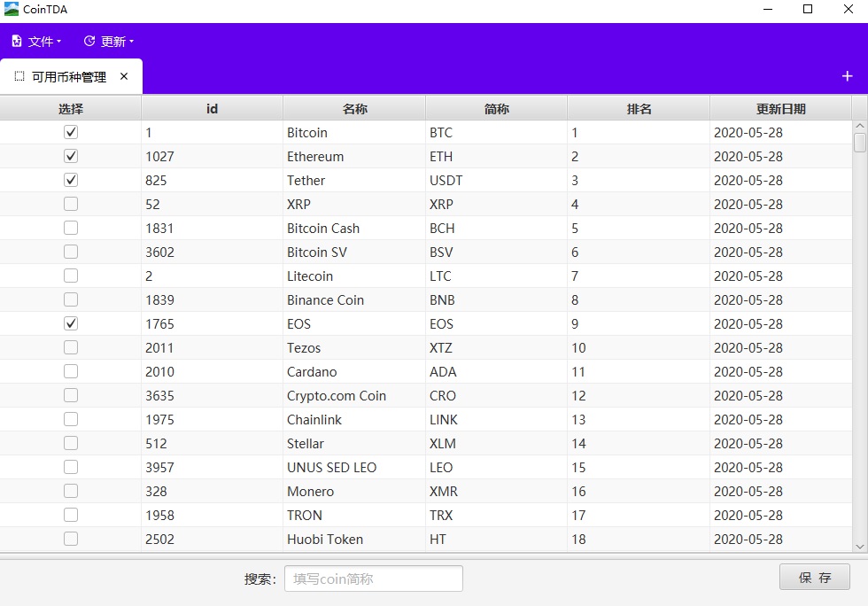The height and width of the screenshot is (606, 868).
Task: Select the id cell 1765
Action: [212, 323]
